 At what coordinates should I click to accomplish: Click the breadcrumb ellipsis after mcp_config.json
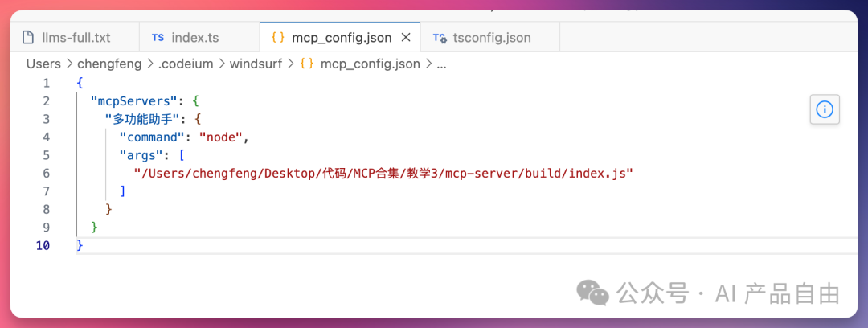[x=441, y=64]
